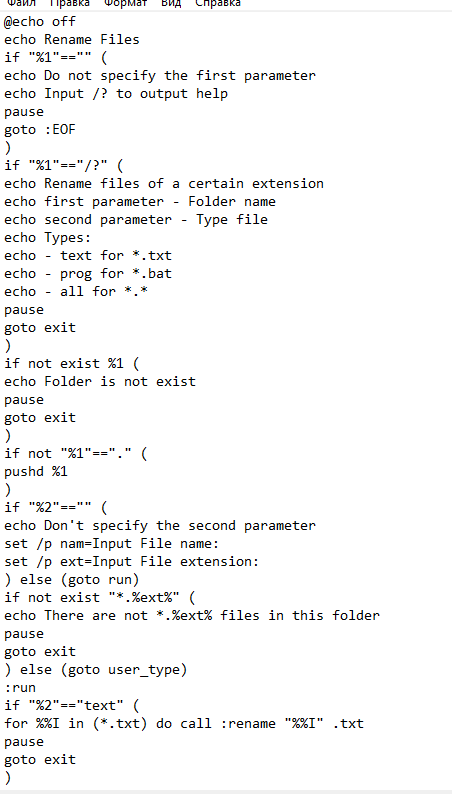Click the 'echo - prog for *.bat' line
The image size is (452, 794).
tap(88, 273)
